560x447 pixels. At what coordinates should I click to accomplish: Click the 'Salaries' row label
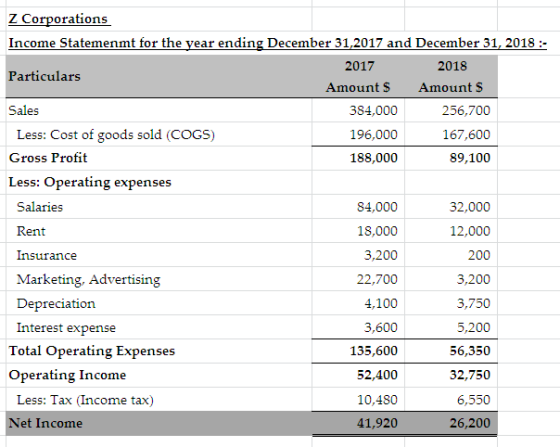40,207
